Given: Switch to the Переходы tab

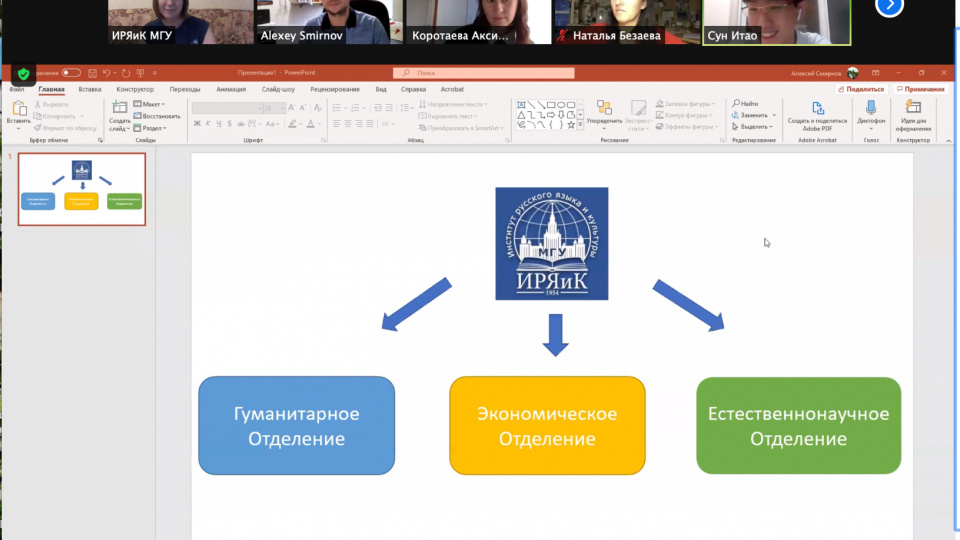Looking at the screenshot, I should [x=185, y=89].
